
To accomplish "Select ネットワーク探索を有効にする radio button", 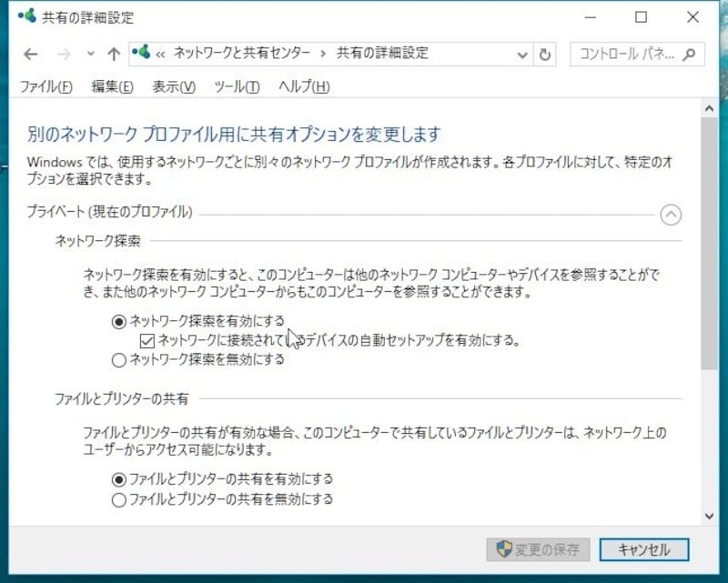I will pos(119,321).
